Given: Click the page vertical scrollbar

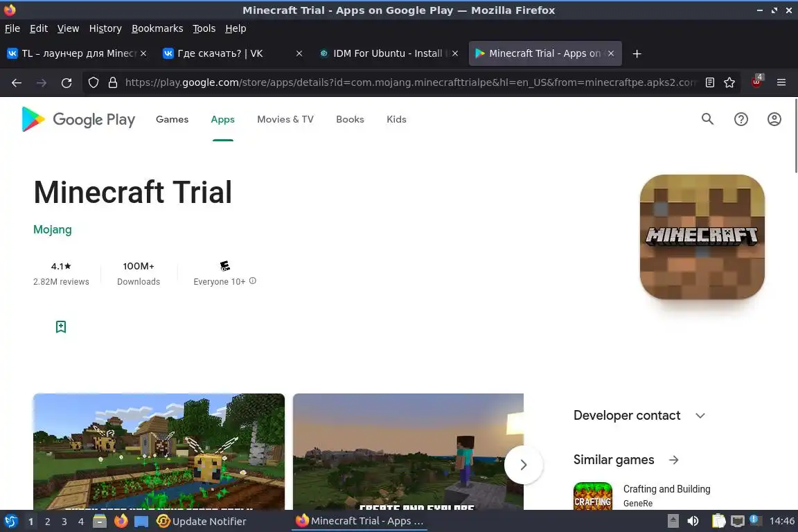Looking at the screenshot, I should pyautogui.click(x=795, y=136).
